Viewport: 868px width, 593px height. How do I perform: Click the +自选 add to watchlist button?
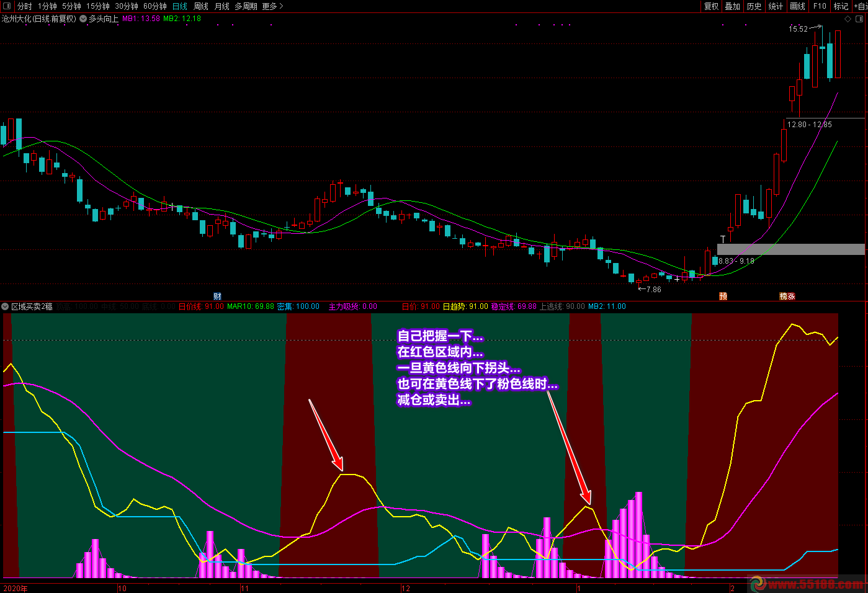[x=861, y=6]
